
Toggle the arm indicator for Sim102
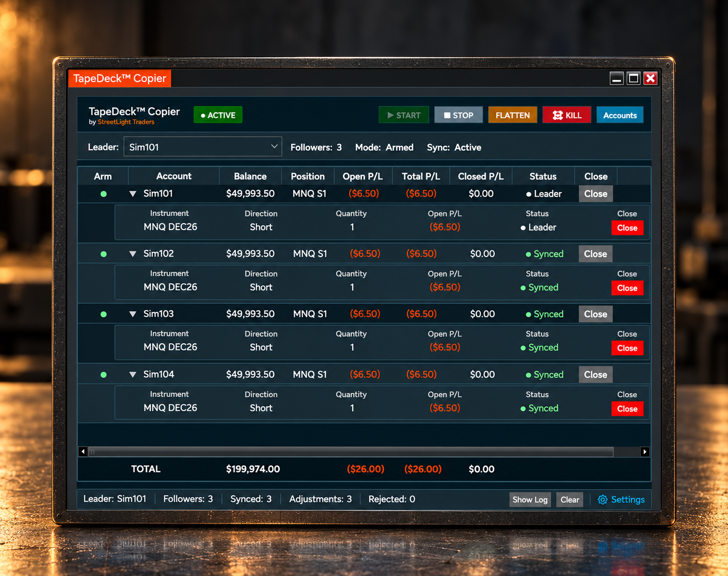(x=103, y=254)
